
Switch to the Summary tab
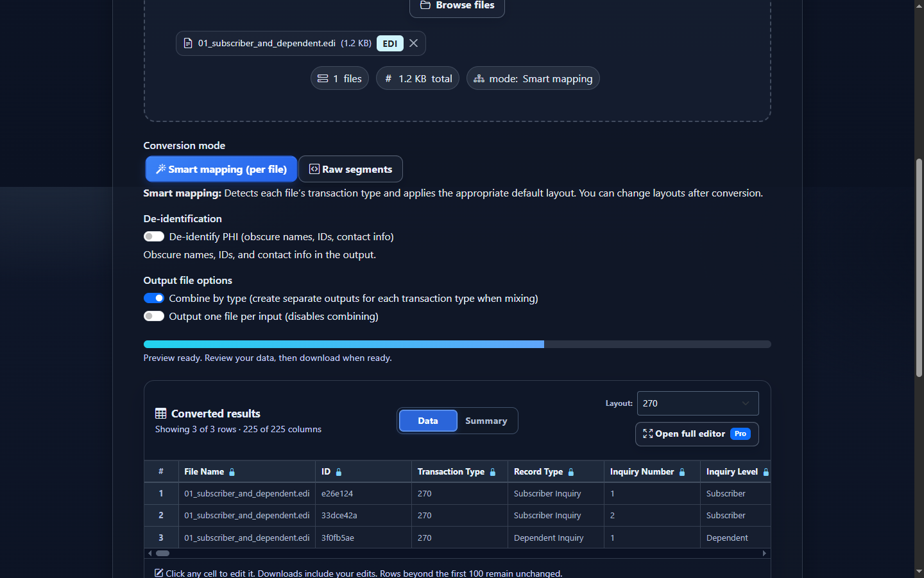click(486, 421)
